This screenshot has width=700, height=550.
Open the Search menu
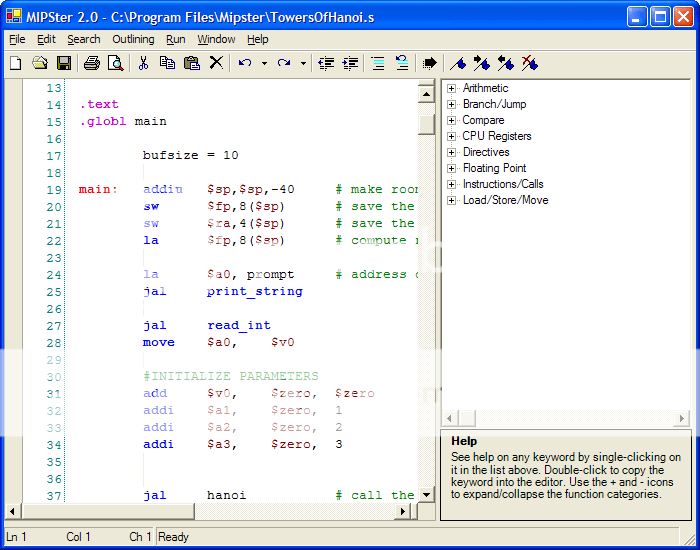click(x=84, y=39)
